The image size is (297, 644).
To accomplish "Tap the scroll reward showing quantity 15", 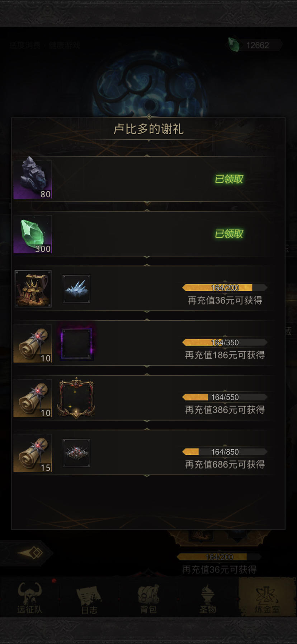I will 33,453.
